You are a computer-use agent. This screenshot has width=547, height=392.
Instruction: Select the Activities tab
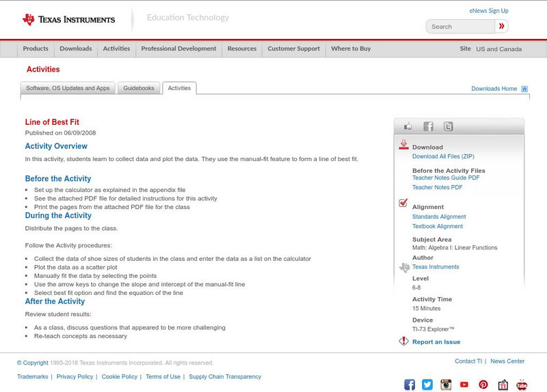click(179, 88)
